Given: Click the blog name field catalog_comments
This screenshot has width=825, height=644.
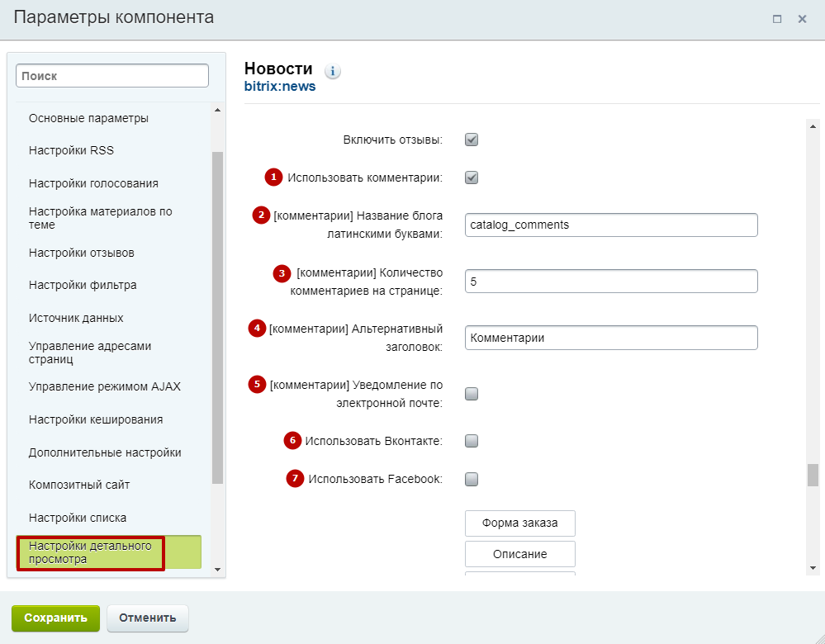Looking at the screenshot, I should (611, 225).
